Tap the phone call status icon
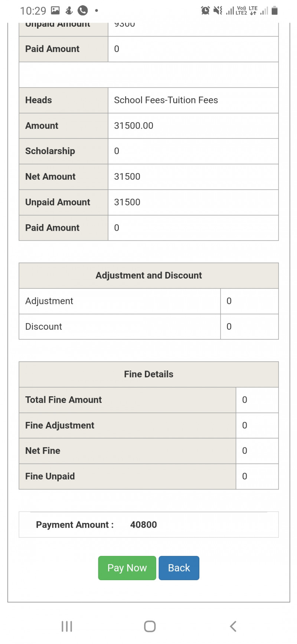The height and width of the screenshot is (644, 297). coord(83,10)
